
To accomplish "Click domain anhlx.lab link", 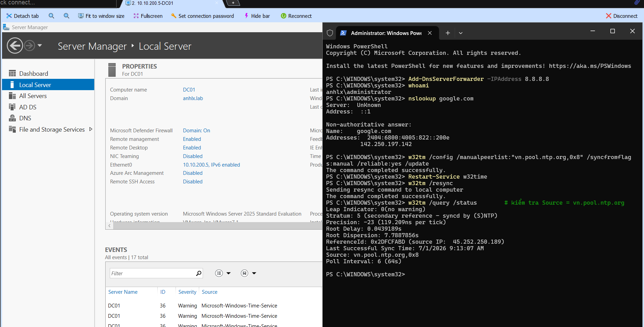I will click(193, 98).
